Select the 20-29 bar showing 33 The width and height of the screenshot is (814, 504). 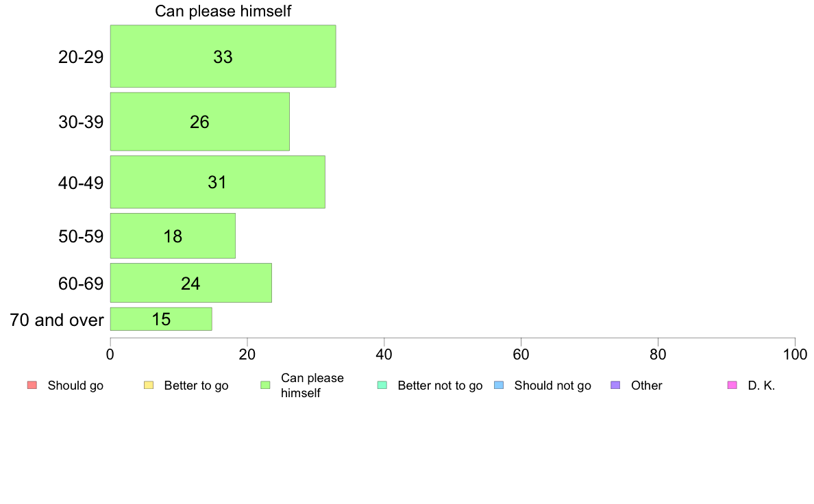click(223, 56)
